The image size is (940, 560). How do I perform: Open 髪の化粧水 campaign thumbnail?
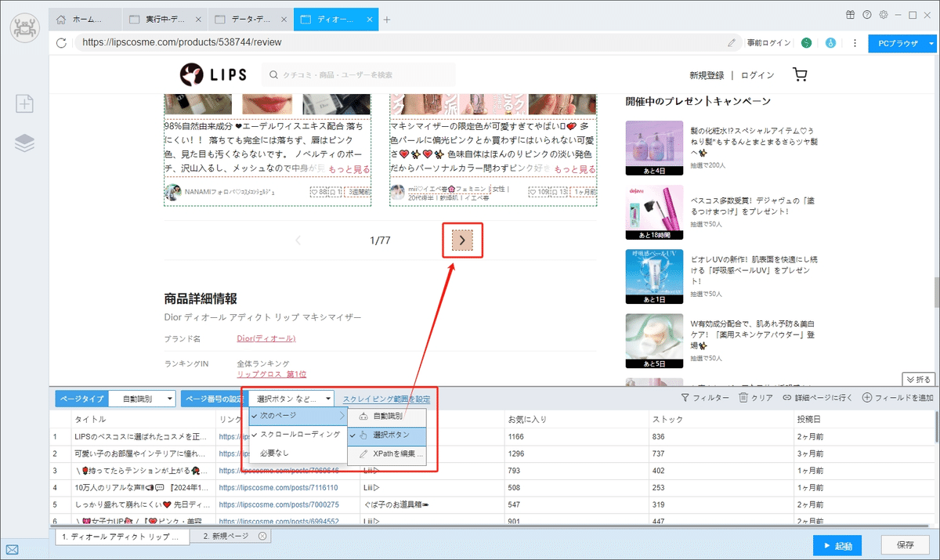pos(653,148)
